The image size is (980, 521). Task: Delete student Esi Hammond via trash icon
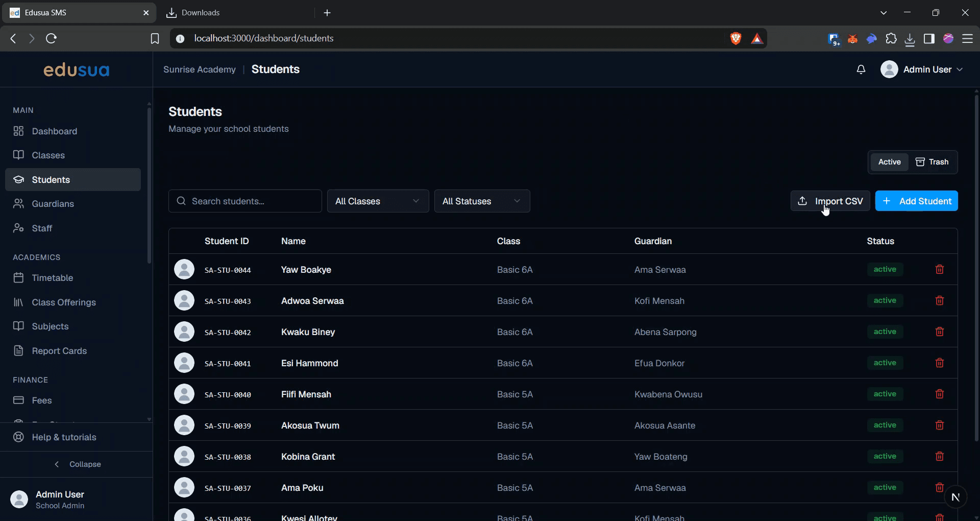click(x=940, y=363)
